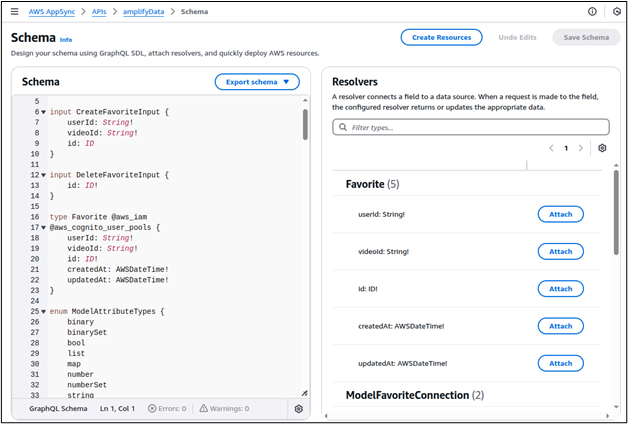Navigate to AWS AppSync breadcrumb
This screenshot has width=628, height=424.
52,12
